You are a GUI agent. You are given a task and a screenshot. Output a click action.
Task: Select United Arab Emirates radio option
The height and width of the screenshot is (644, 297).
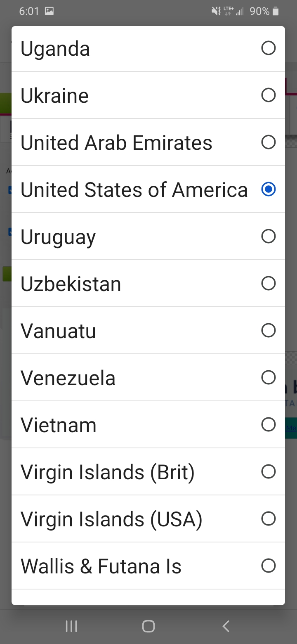pos(268,142)
